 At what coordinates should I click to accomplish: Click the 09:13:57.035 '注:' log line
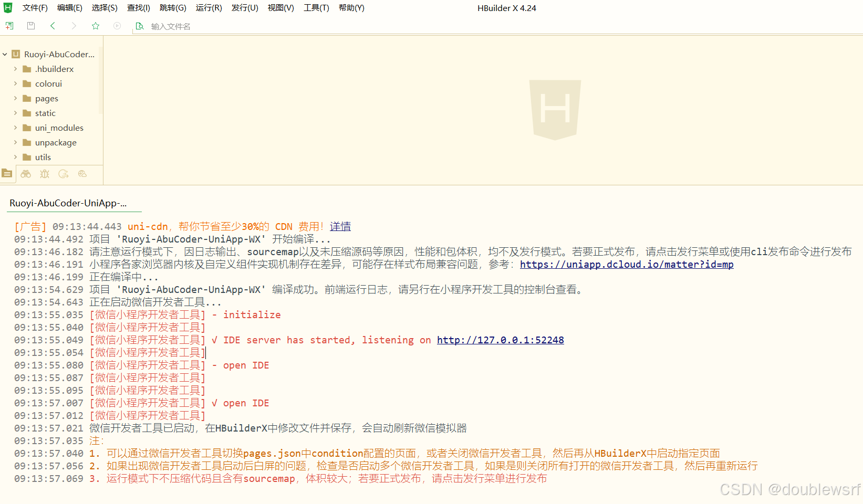click(59, 440)
